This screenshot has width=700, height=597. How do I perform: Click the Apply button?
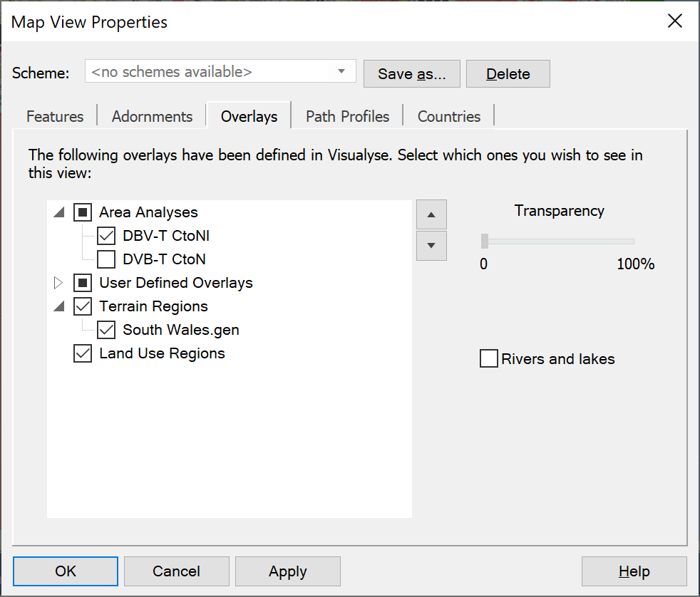click(288, 571)
